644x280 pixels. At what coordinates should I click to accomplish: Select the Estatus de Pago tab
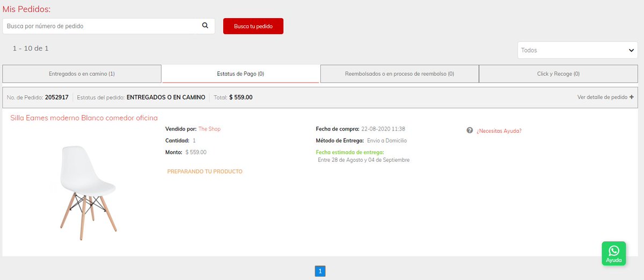(240, 74)
